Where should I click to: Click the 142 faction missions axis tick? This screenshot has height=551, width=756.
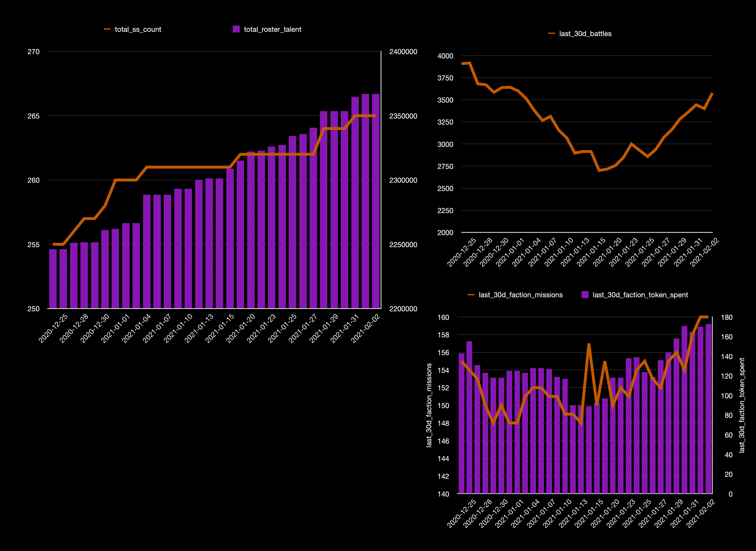pyautogui.click(x=443, y=476)
